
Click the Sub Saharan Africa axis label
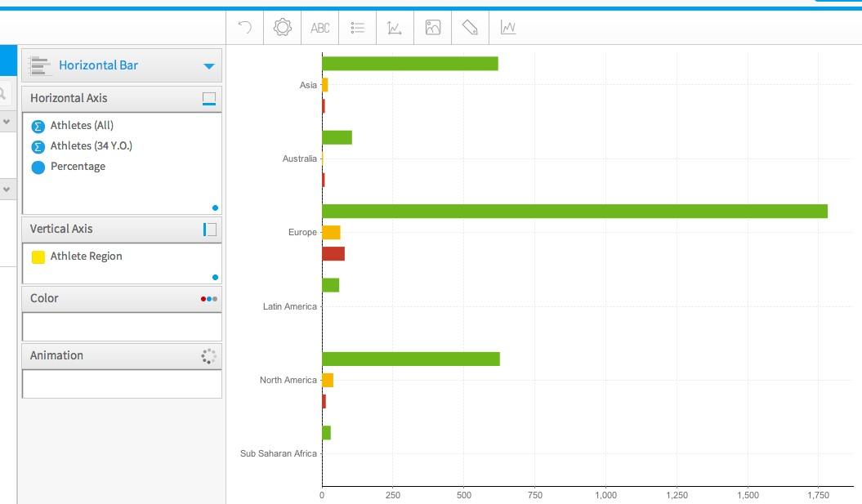coord(278,454)
